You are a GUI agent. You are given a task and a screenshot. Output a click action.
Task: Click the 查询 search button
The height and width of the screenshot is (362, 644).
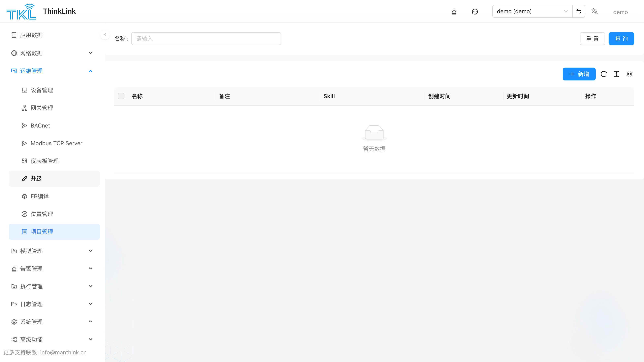(621, 39)
